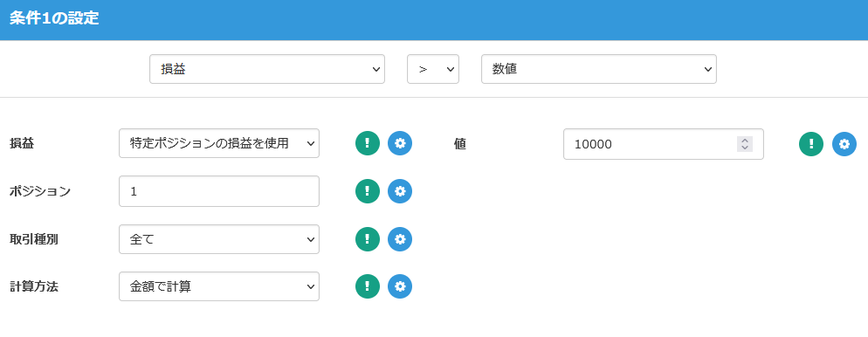Expand the 特定ポジションの損益を使用 dropdown
This screenshot has height=337, width=868.
pos(219,143)
